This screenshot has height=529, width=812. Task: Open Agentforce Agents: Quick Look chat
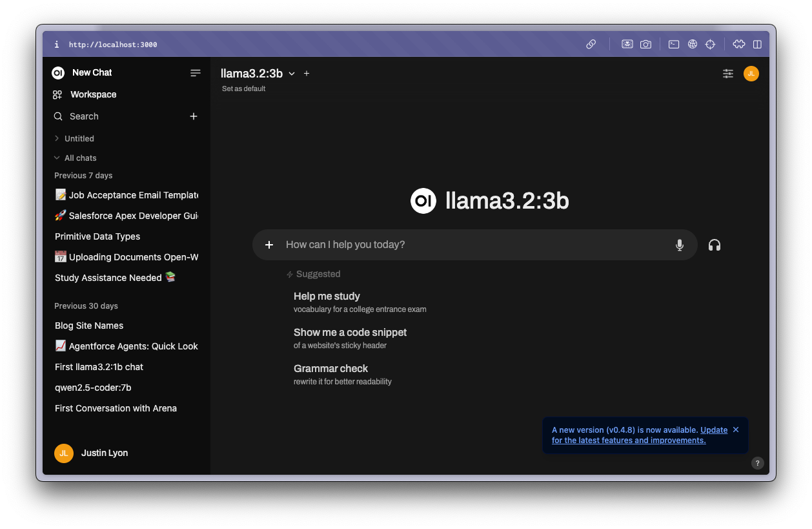click(127, 346)
